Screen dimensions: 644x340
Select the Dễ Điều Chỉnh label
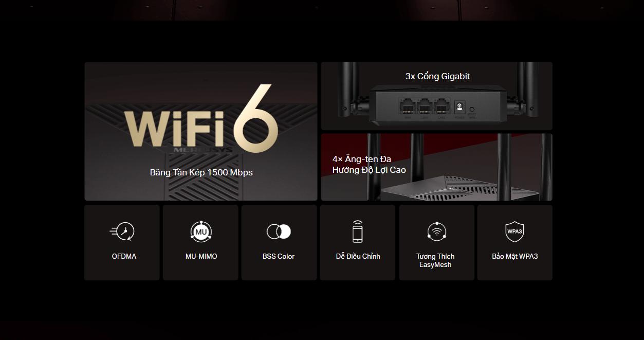[x=358, y=256]
